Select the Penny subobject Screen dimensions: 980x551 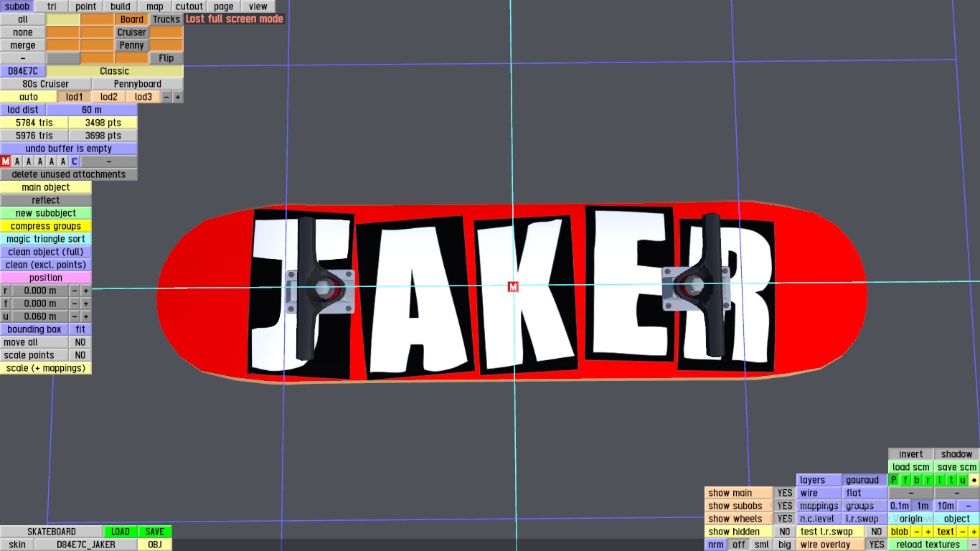[132, 45]
